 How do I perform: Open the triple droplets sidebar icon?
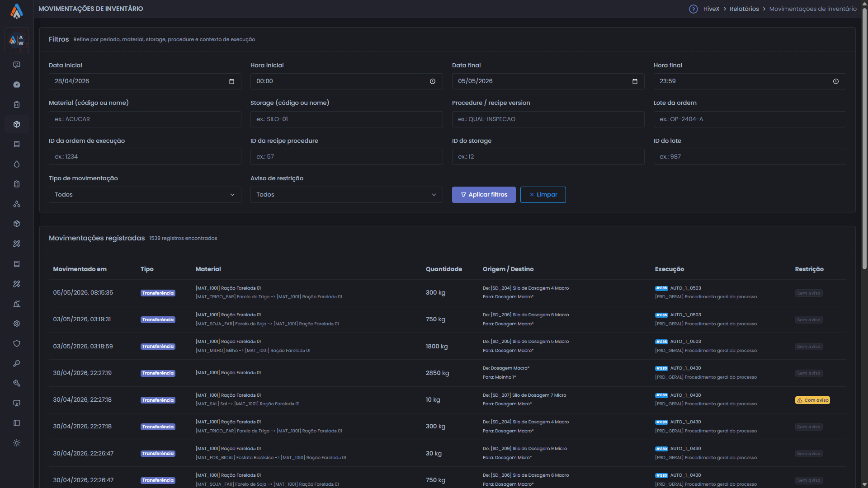17,204
